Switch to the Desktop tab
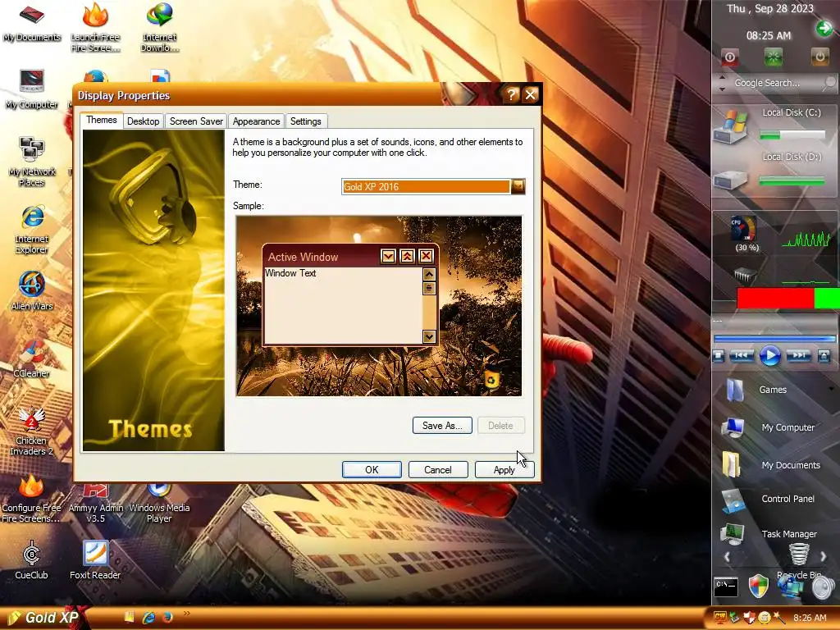 point(143,121)
